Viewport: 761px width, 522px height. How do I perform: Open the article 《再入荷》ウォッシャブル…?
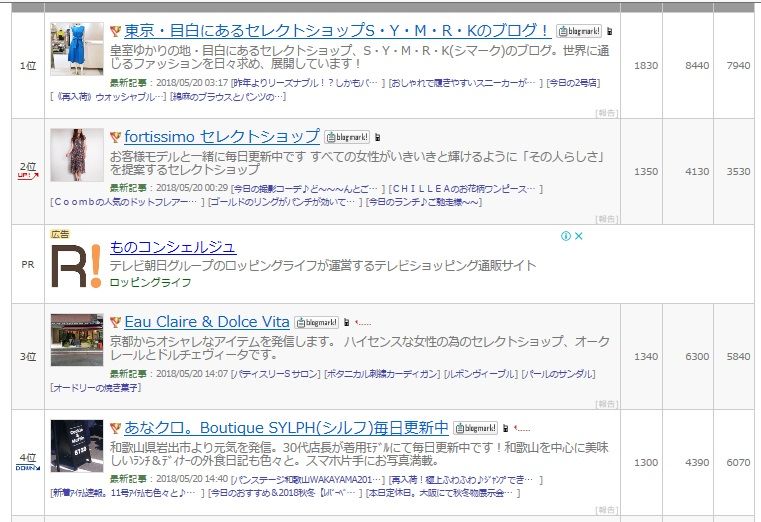pyautogui.click(x=108, y=97)
